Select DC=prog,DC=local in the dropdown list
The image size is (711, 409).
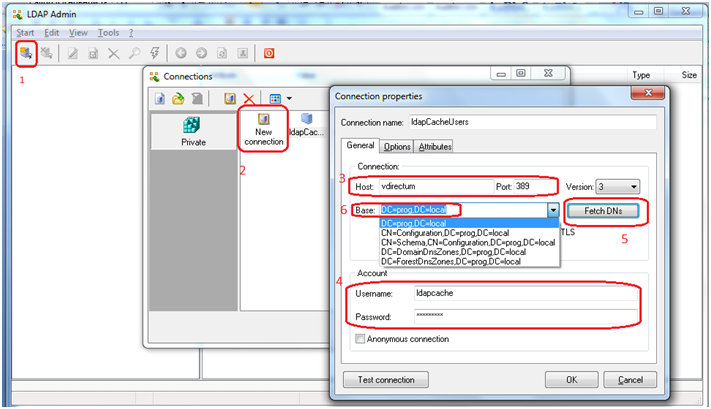pos(469,224)
